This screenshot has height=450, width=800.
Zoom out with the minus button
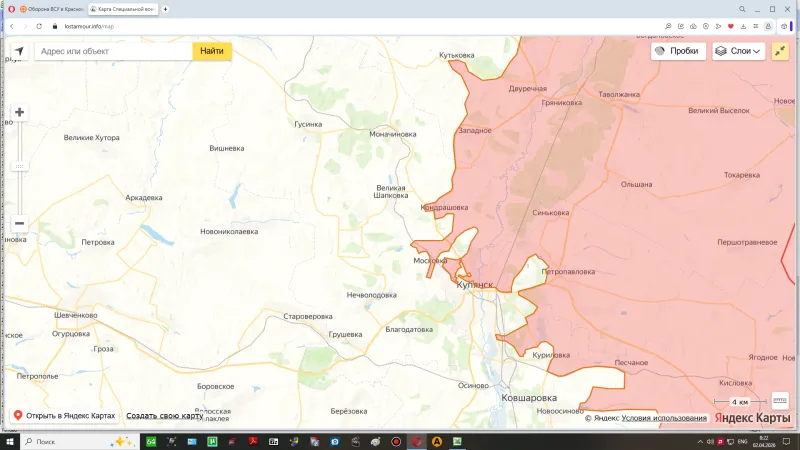(19, 223)
